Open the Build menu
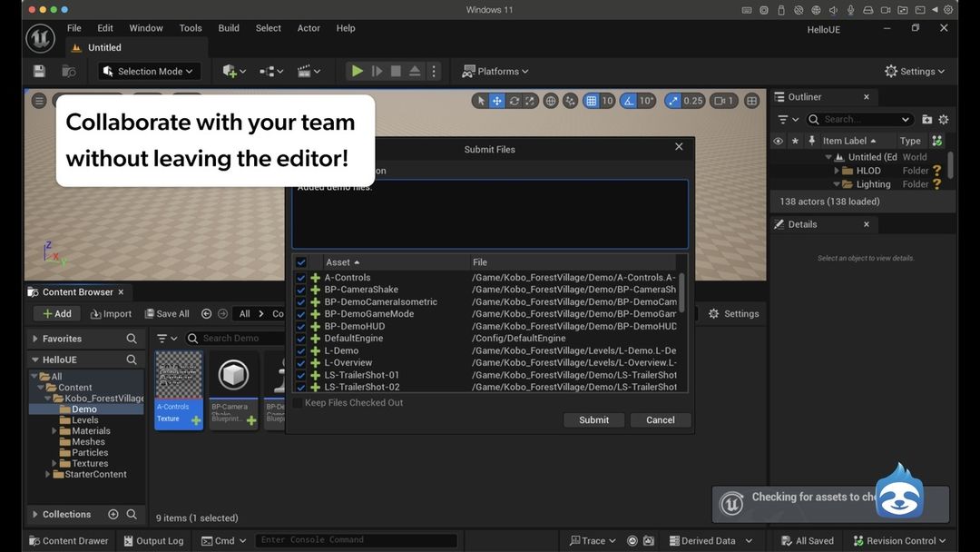Viewport: 980px width, 552px height. pyautogui.click(x=229, y=28)
